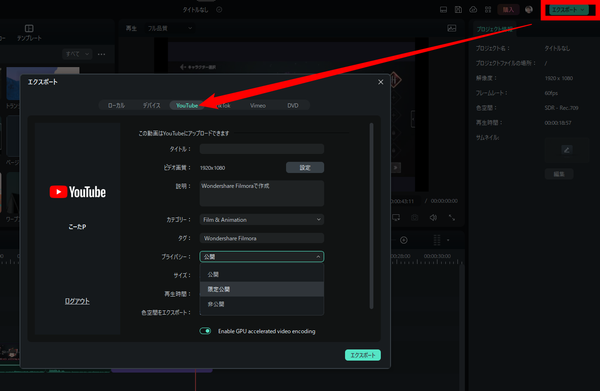Close the エクスポート dialog
Image resolution: width=600 pixels, height=391 pixels.
pyautogui.click(x=381, y=82)
